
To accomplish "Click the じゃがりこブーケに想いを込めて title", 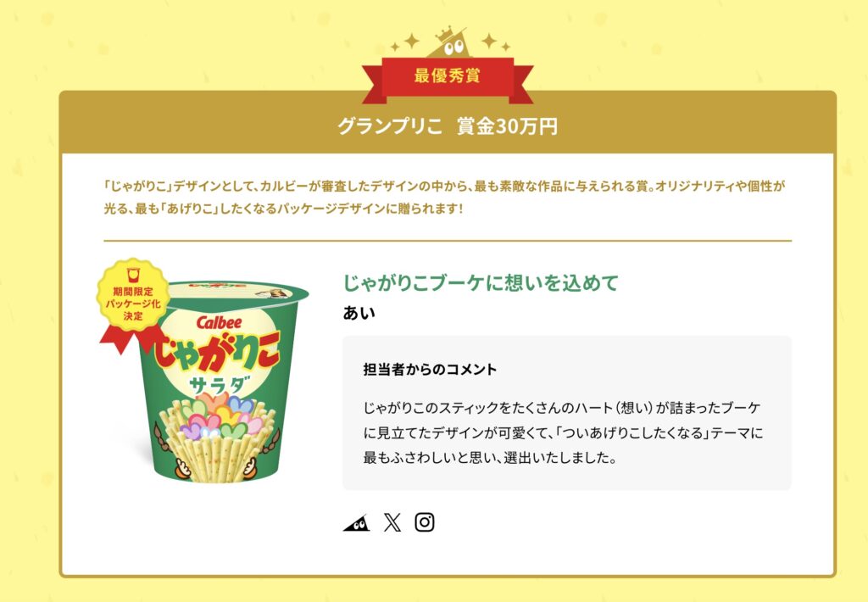I will coord(481,282).
